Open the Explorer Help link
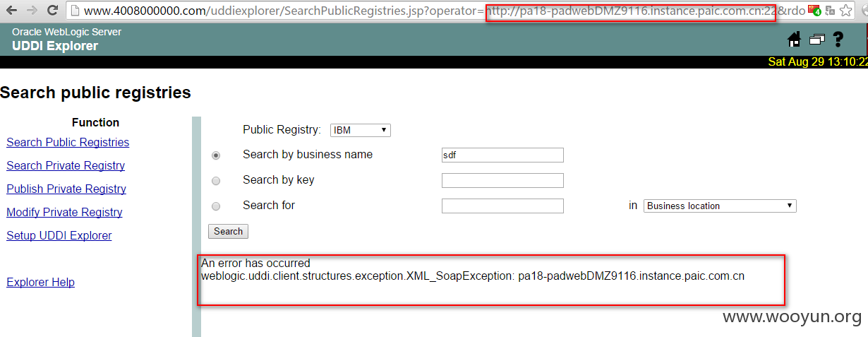The height and width of the screenshot is (337, 868). pos(40,282)
